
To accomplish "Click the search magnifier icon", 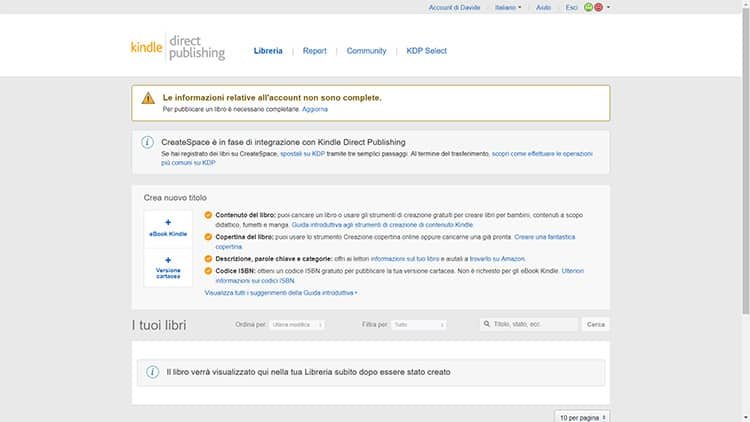I will 486,324.
